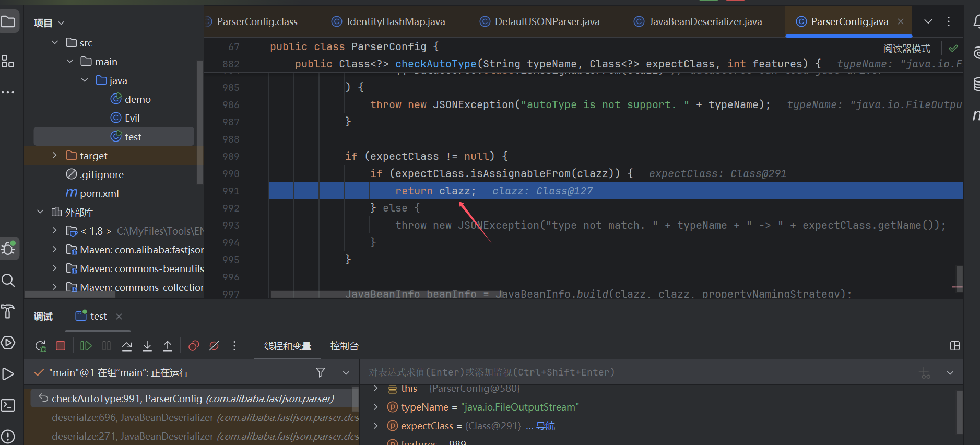The width and height of the screenshot is (980, 445).
Task: Pause program execution
Action: 107,346
